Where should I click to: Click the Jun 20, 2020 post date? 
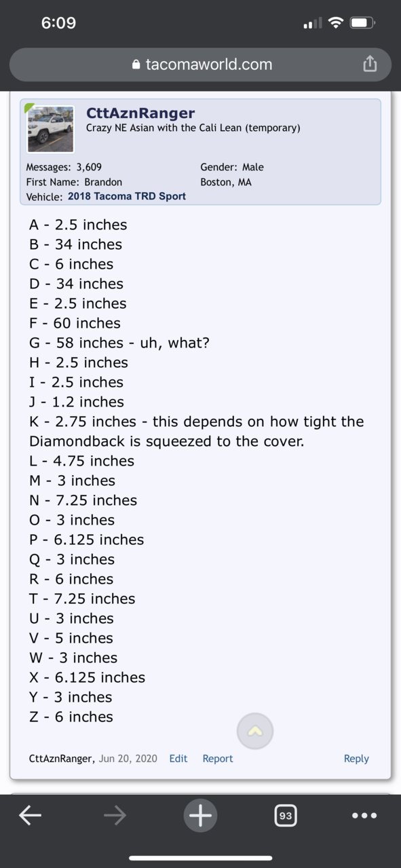[130, 759]
